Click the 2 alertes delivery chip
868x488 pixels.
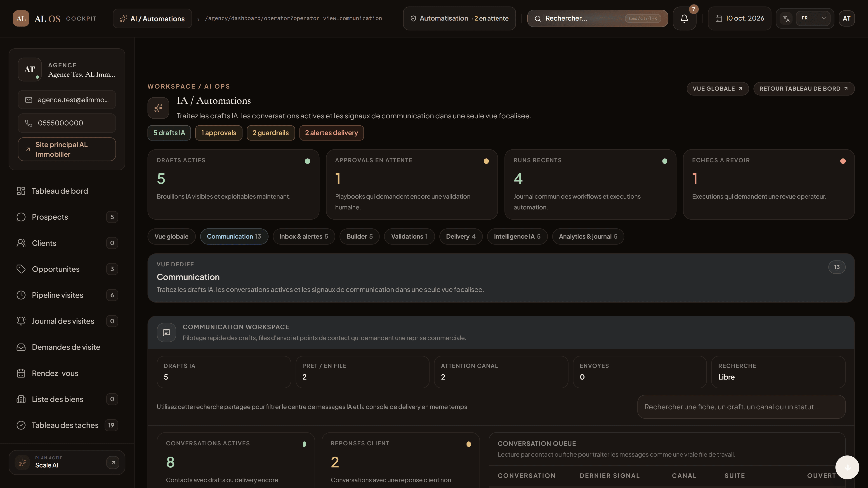tap(332, 133)
